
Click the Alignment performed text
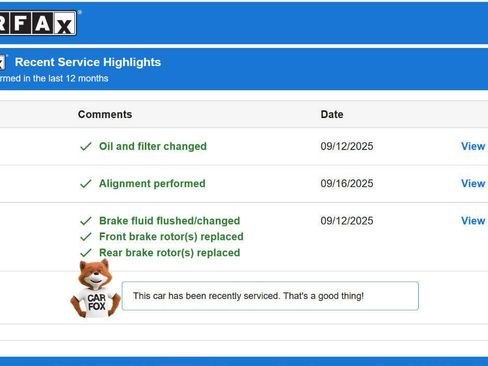pos(152,184)
